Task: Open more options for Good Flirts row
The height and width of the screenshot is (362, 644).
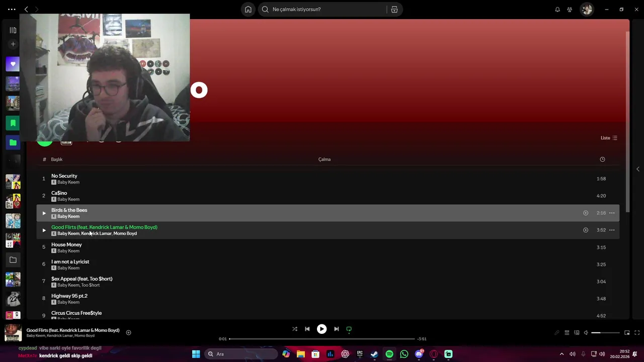Action: [612, 230]
